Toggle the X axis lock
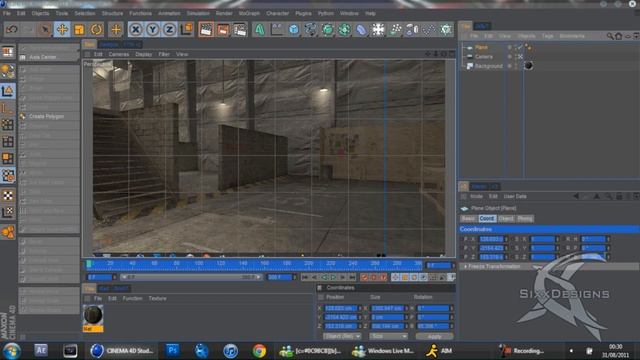The image size is (640, 360). tap(136, 29)
